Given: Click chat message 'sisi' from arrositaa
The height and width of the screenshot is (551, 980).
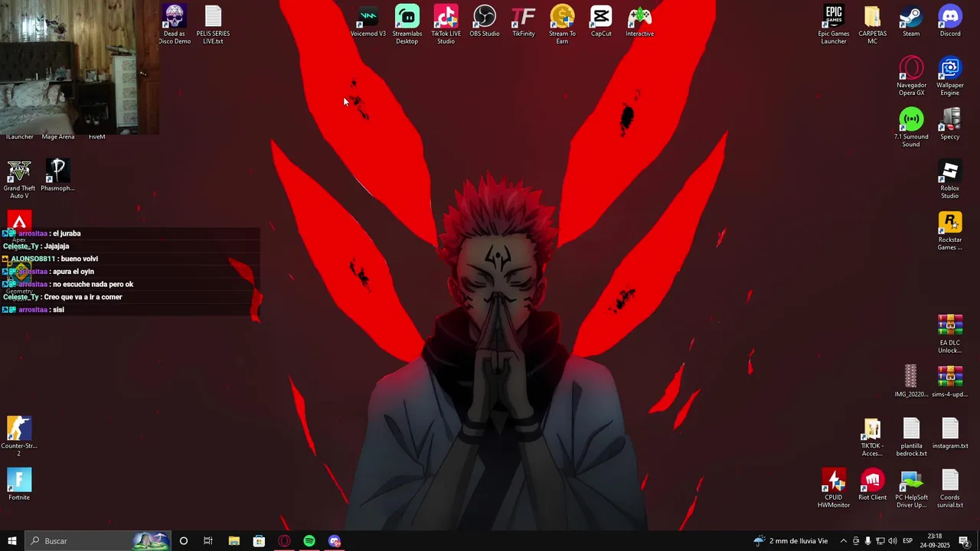Looking at the screenshot, I should 58,310.
